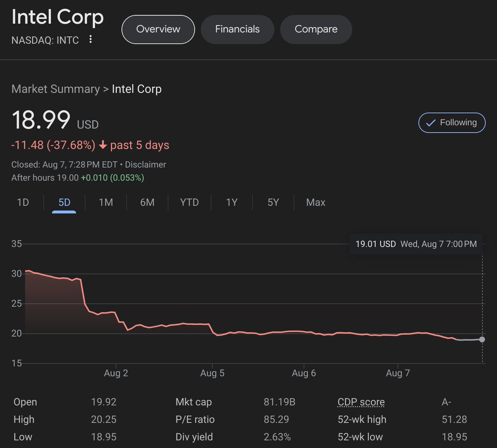Click the CDP score value A-
Image resolution: width=497 pixels, height=448 pixels.
pos(446,402)
